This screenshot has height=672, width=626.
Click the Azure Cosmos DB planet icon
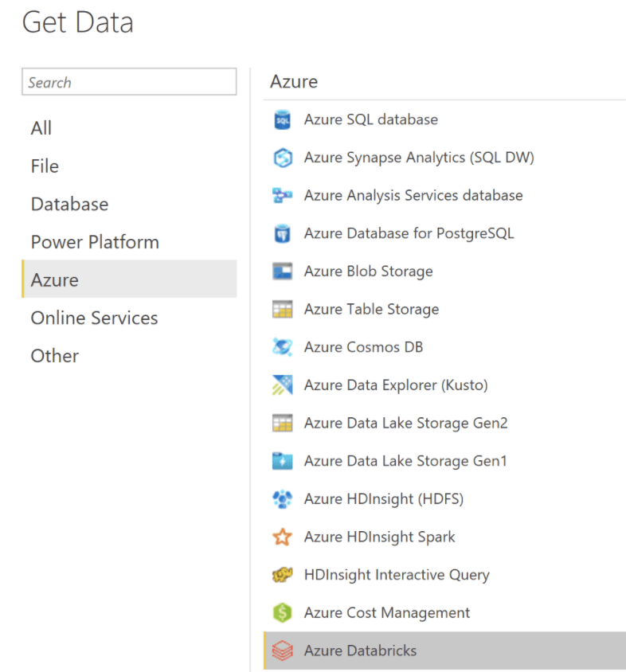283,347
